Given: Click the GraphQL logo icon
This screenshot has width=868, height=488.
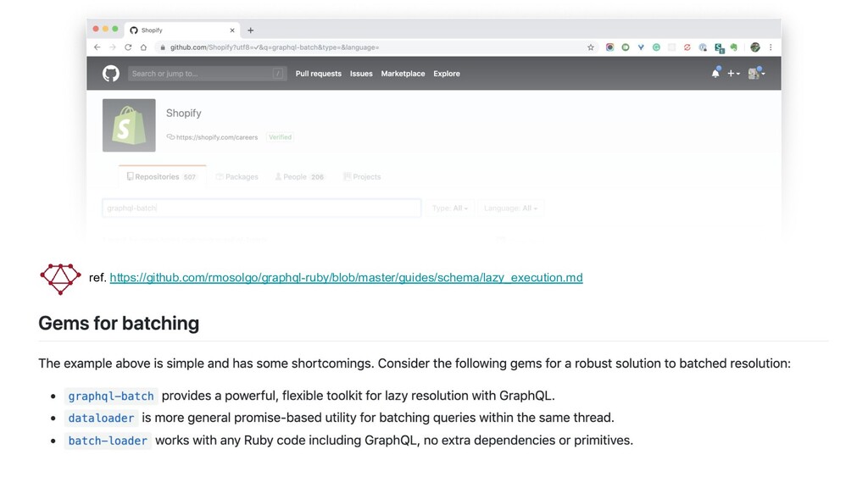Looking at the screenshot, I should [60, 279].
